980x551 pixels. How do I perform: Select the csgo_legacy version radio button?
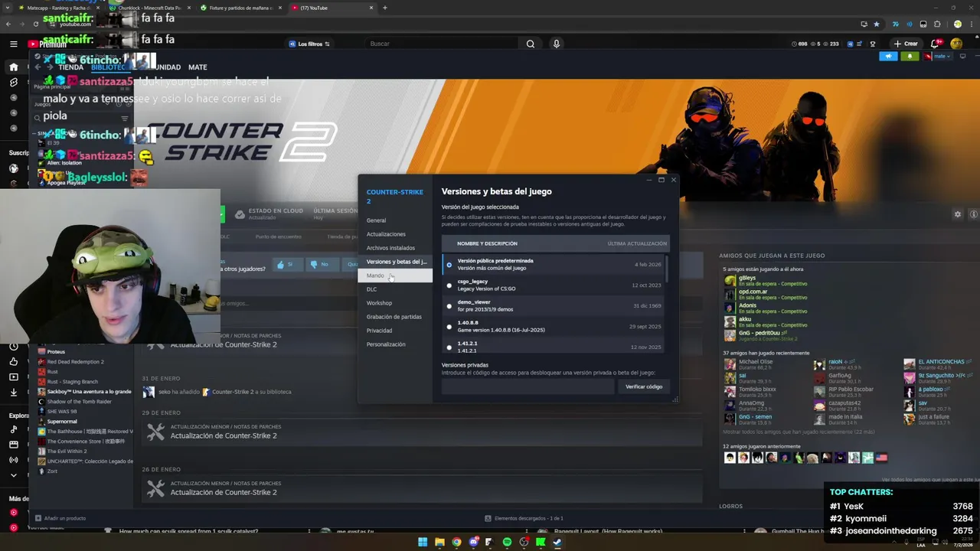pos(449,285)
